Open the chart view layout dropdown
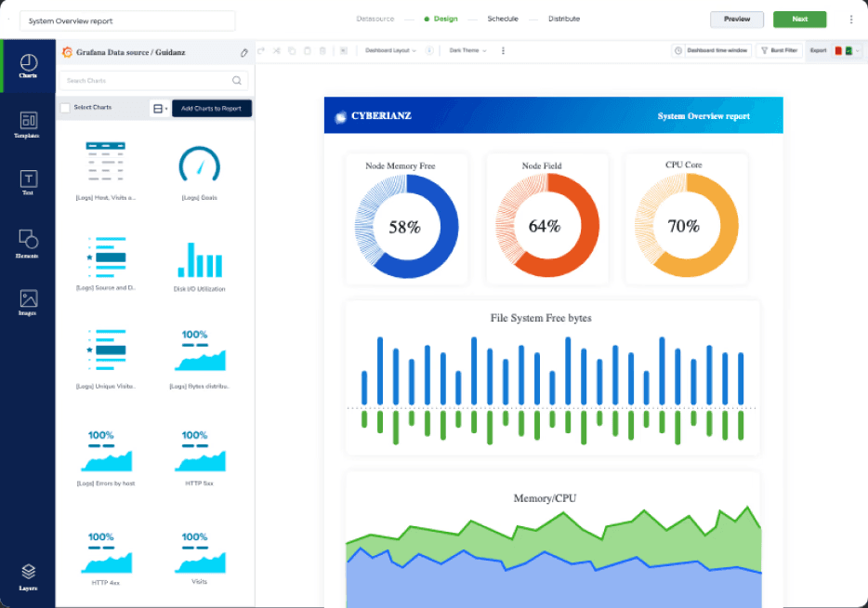868x608 pixels. (160, 109)
